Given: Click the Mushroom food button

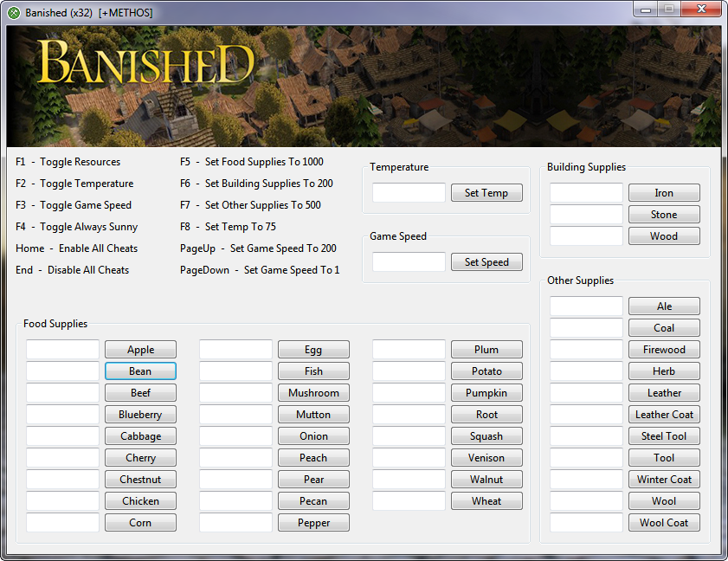Looking at the screenshot, I should (x=314, y=393).
